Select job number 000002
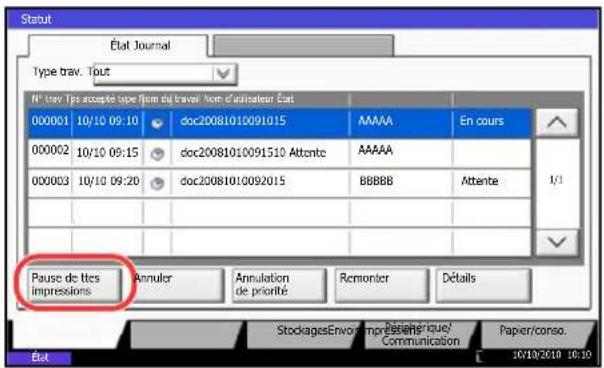The height and width of the screenshot is (368, 604). coord(50,150)
